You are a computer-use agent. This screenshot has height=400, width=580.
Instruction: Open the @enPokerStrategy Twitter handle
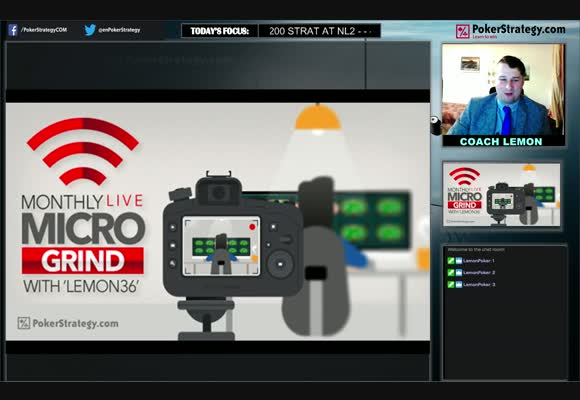coord(119,30)
